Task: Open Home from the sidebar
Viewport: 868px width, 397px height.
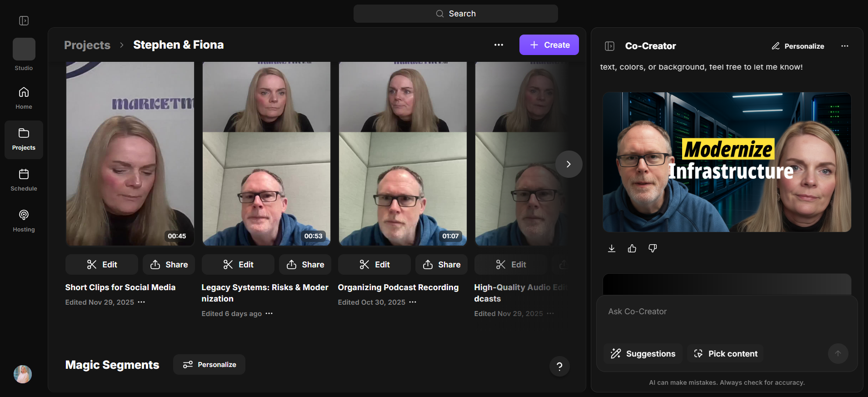Action: coord(24,98)
